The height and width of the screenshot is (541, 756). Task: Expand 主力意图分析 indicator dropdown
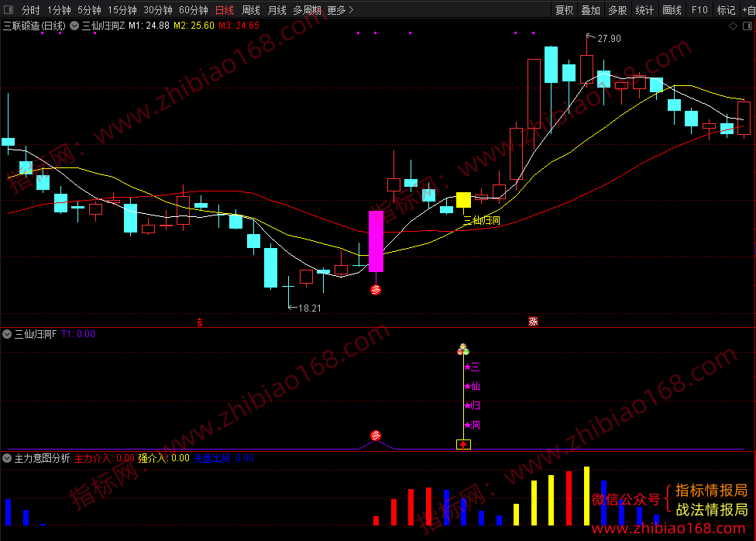[7, 458]
